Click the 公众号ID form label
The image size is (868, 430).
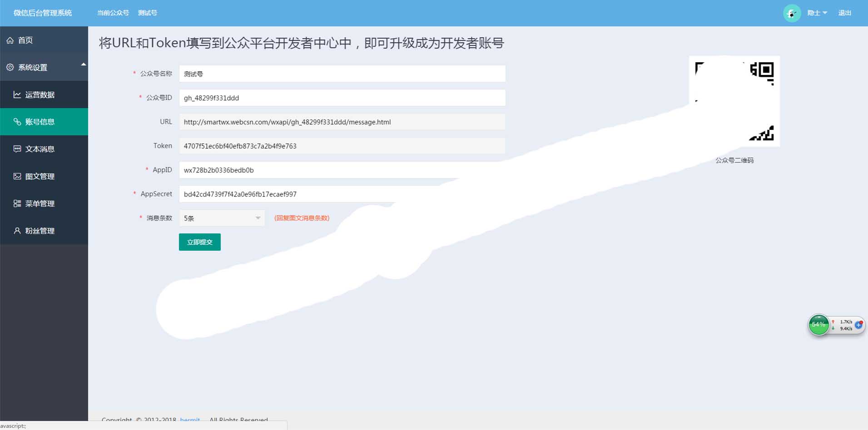tap(159, 98)
